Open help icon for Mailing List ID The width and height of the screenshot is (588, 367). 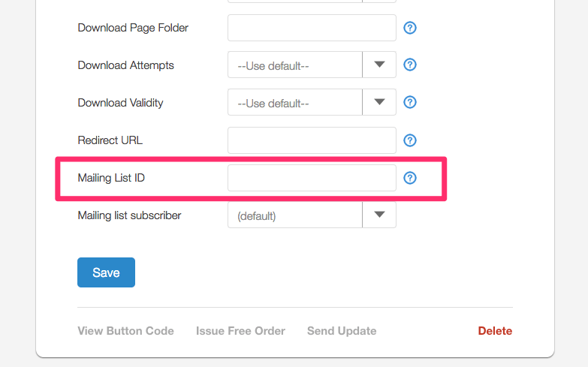click(x=410, y=178)
